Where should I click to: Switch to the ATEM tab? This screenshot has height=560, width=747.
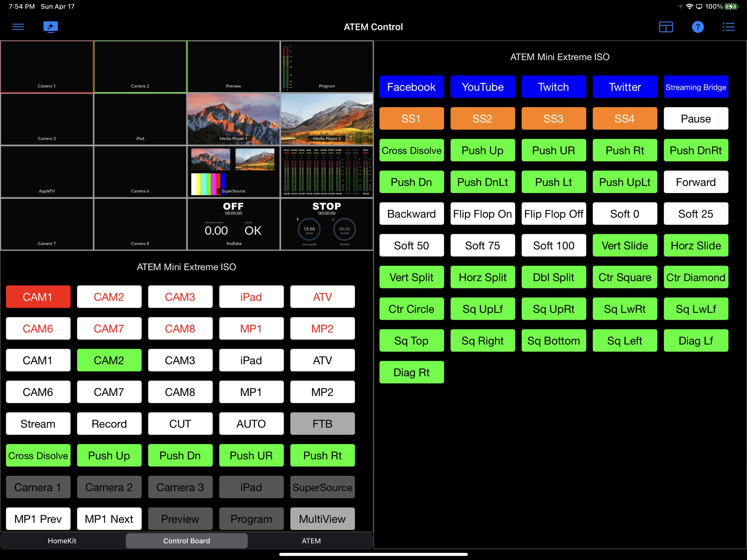311,541
